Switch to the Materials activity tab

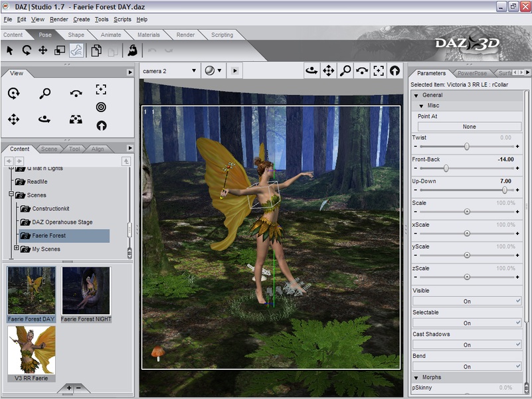tap(149, 35)
